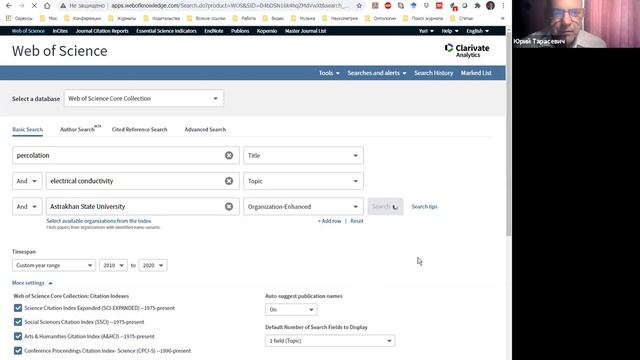
Task: Click the Search button
Action: click(385, 207)
